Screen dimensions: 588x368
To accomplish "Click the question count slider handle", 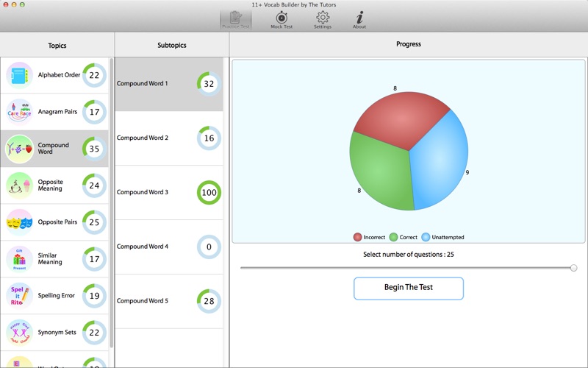I will pos(573,268).
